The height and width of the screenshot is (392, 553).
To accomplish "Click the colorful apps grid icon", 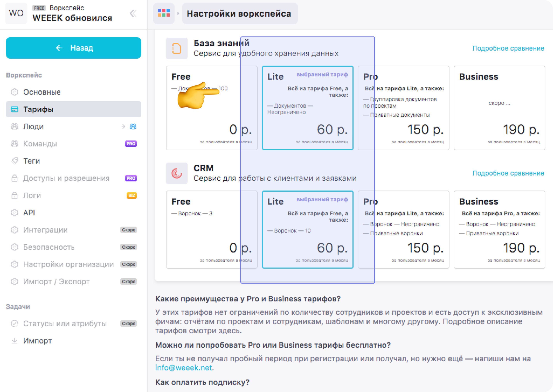I will coord(163,13).
